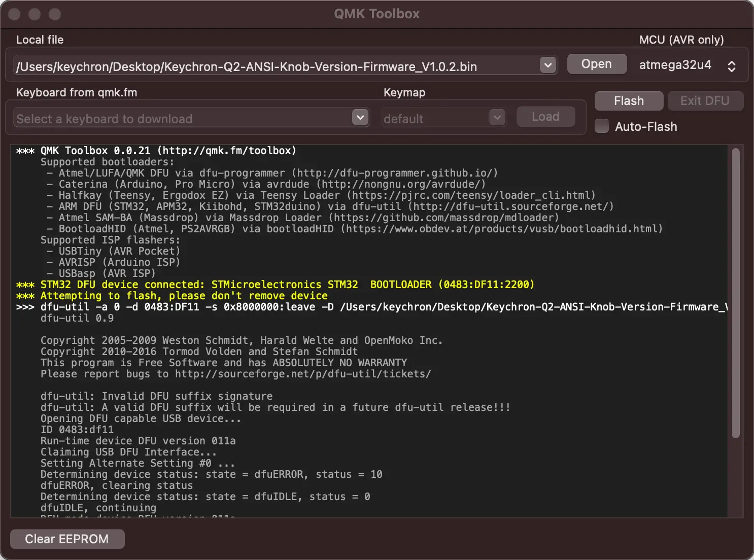754x560 pixels.
Task: Close the QMK Toolbox window
Action: [14, 14]
